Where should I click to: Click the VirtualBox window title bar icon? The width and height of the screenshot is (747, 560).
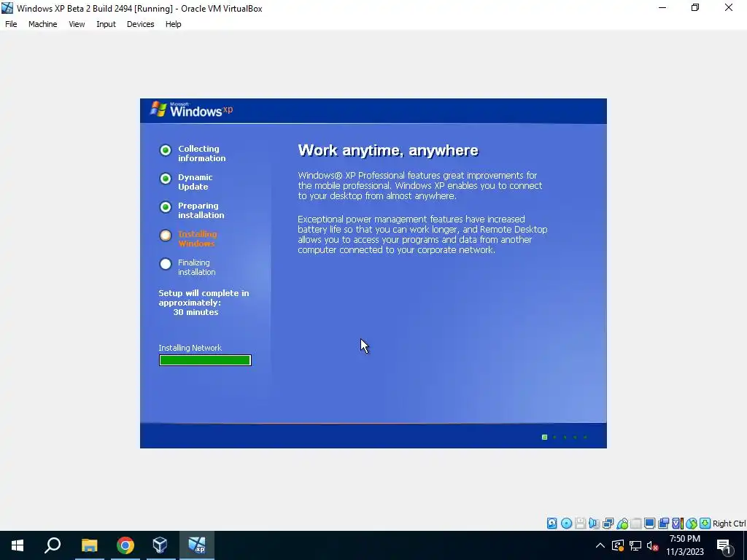coord(7,8)
